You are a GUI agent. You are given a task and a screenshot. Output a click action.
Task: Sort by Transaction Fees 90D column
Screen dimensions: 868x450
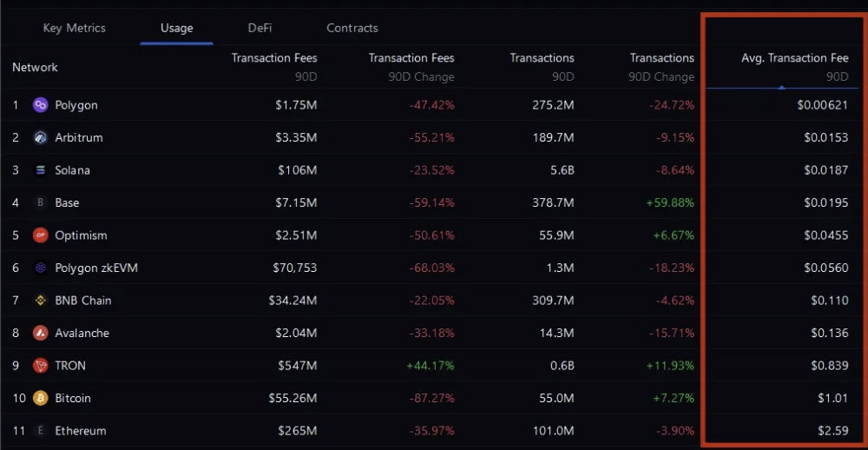274,67
